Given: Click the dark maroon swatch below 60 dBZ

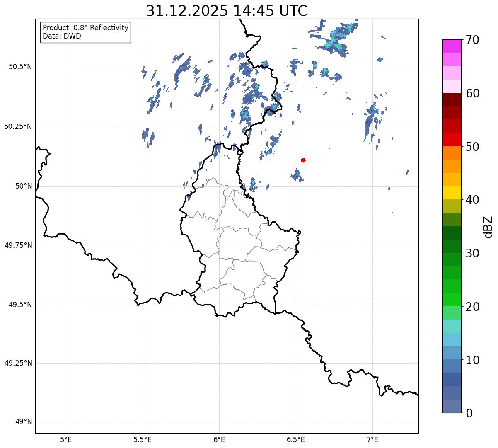Looking at the screenshot, I should [x=452, y=99].
